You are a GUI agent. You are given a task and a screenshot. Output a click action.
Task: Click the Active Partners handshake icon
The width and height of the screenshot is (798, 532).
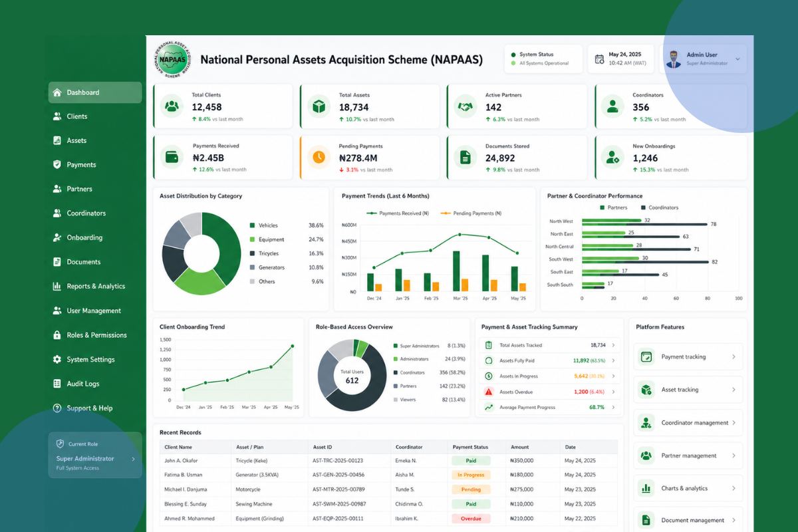pos(465,106)
